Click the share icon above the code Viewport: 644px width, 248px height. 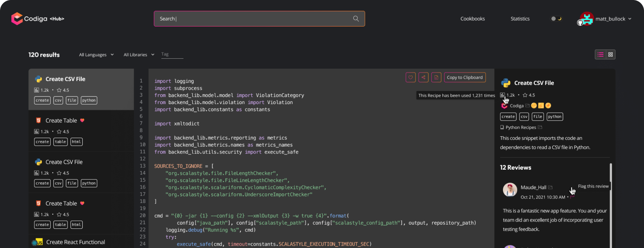[x=423, y=77]
